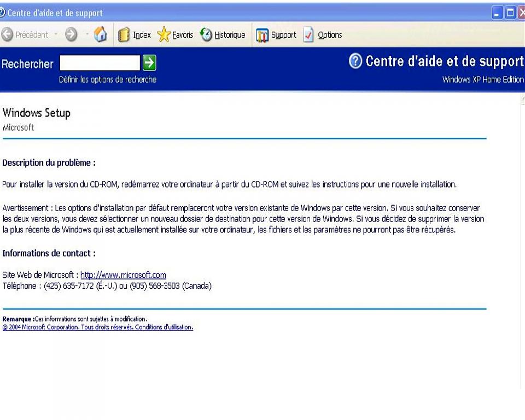Maximize the Centre d'aide window
Viewport: 525px width, 420px height.
coord(510,13)
